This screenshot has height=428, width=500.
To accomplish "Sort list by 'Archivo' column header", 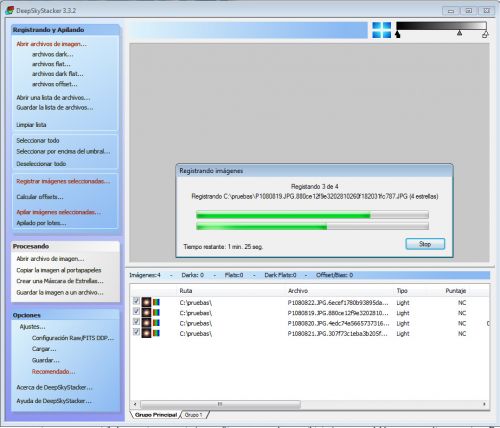I will coord(298,291).
